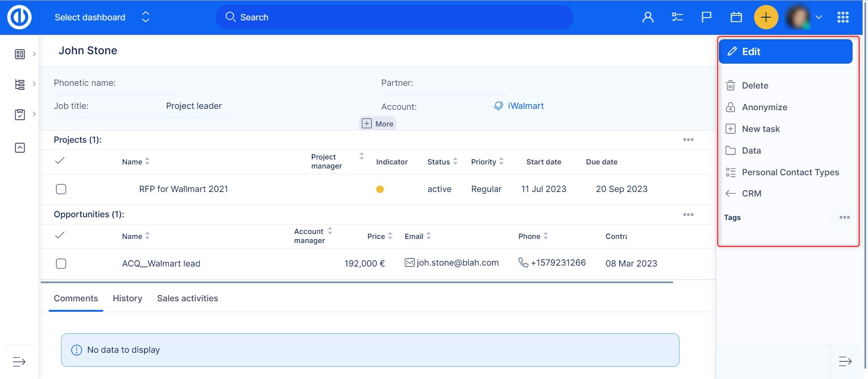Check the ACQ__Walmart lead row checkbox
The width and height of the screenshot is (868, 379).
coord(61,264)
